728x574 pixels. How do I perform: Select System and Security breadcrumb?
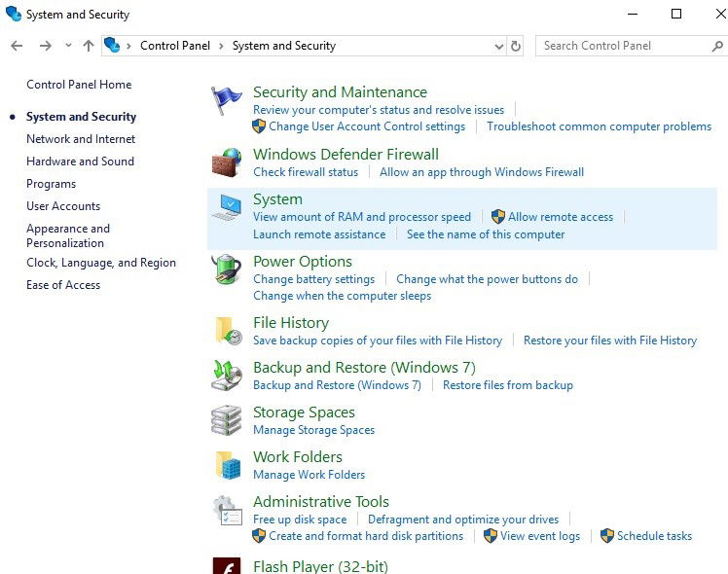[283, 46]
